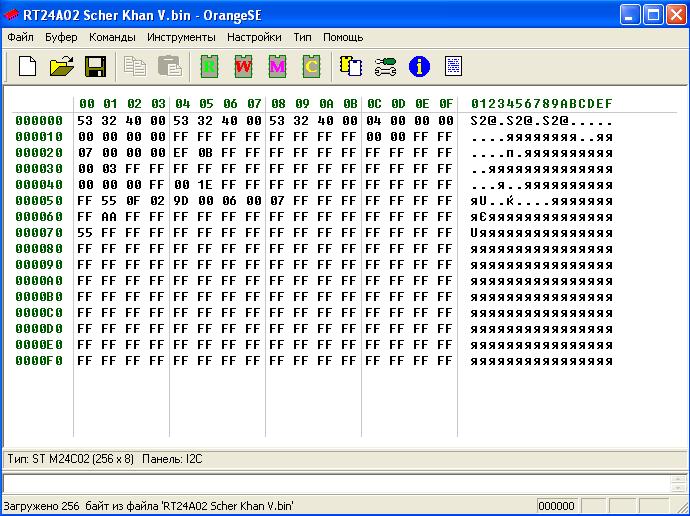This screenshot has width=690, height=516.
Task: Maximize the OrangeSE window
Action: point(653,15)
